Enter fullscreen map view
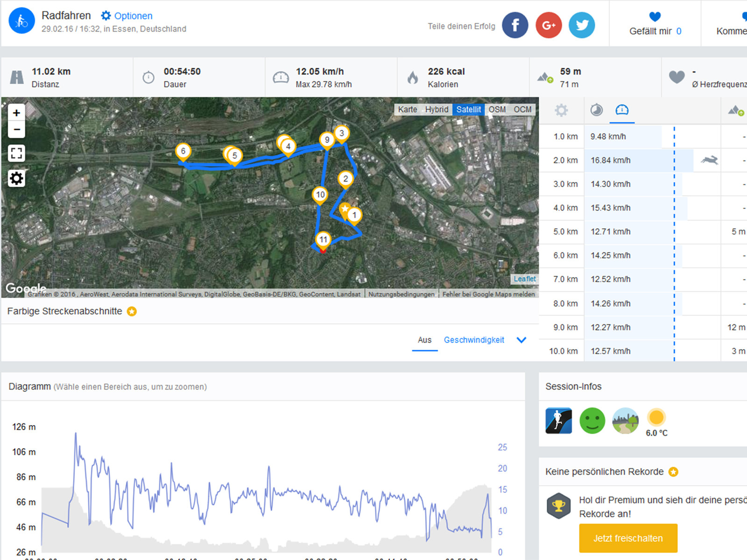 tap(16, 153)
